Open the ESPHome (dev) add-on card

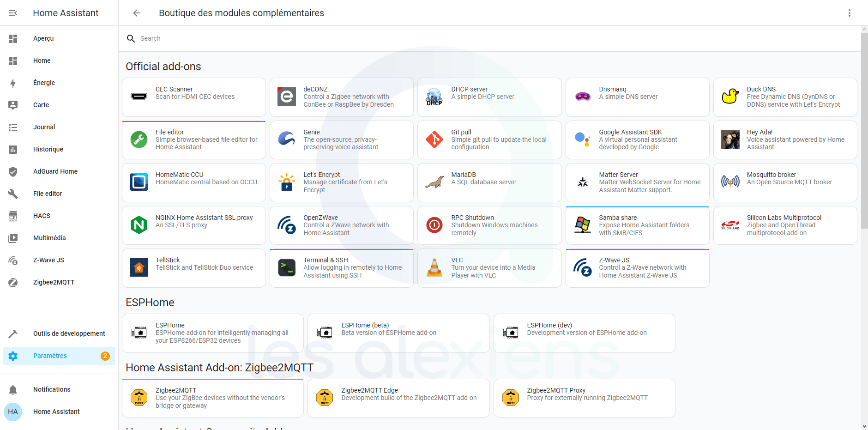pyautogui.click(x=585, y=333)
